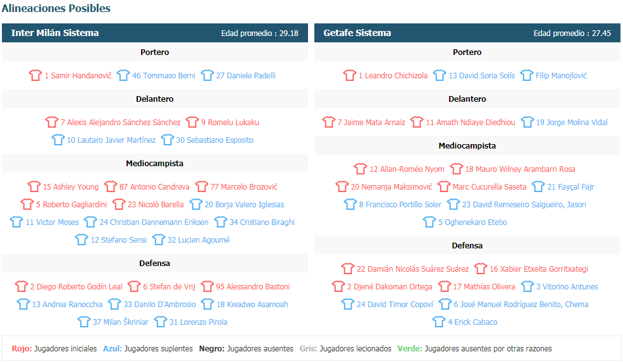Open player link 2 Djené Dakoman Ortega

pos(390,287)
